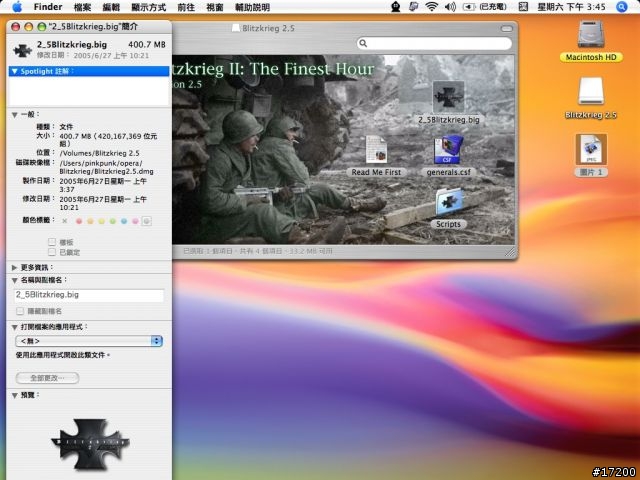Apply the green color label
This screenshot has height=480, width=640.
[x=113, y=221]
